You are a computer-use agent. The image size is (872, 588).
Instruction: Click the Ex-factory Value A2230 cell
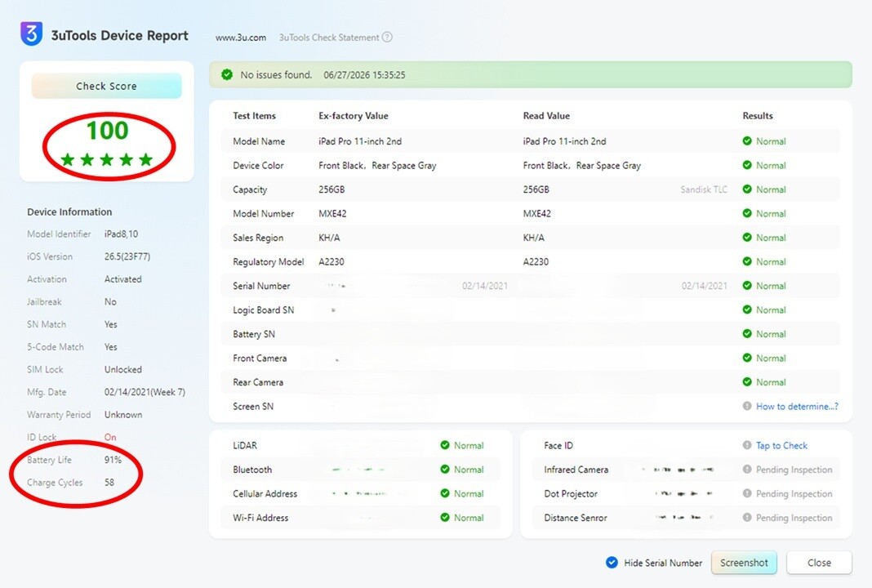pos(331,261)
